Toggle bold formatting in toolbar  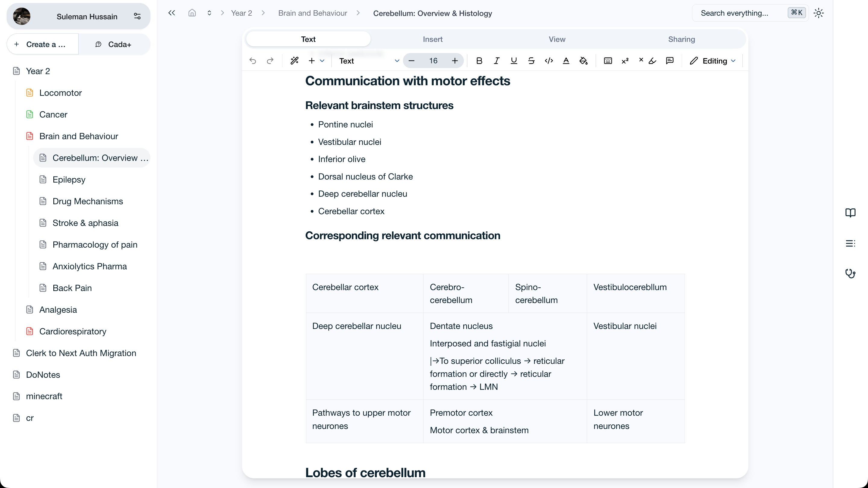(x=479, y=61)
